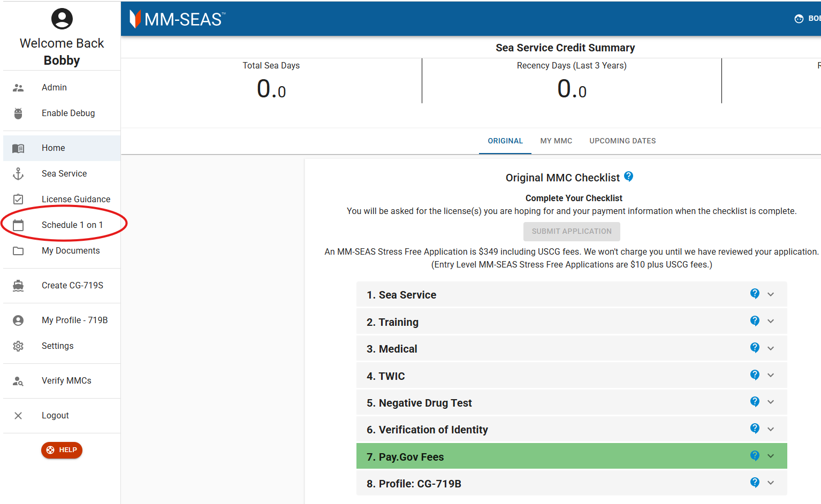Image resolution: width=821 pixels, height=504 pixels.
Task: Click the Logout X icon
Action: (18, 416)
